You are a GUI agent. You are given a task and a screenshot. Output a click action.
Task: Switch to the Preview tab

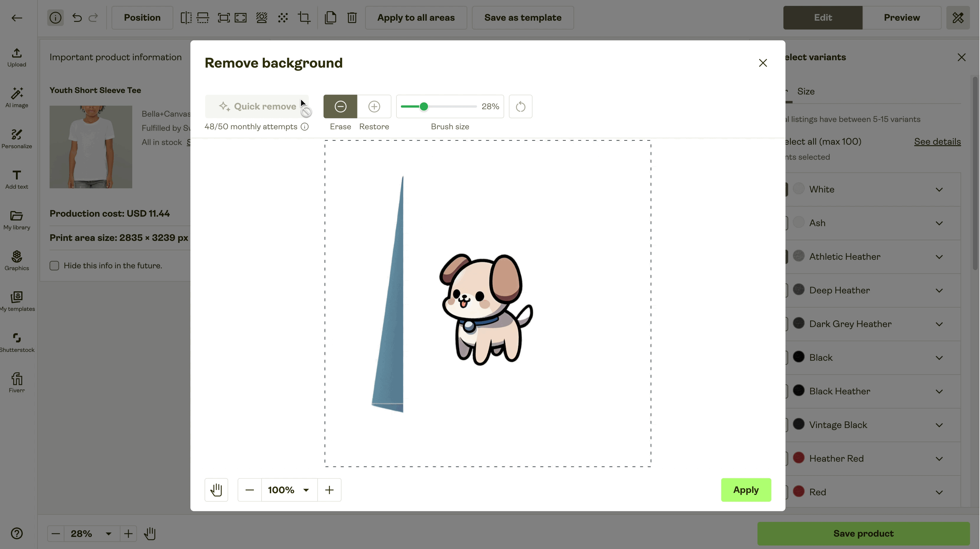pos(902,17)
